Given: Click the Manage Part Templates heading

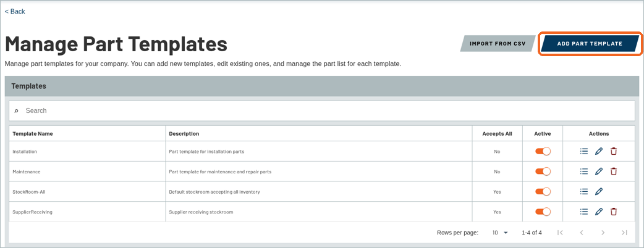Looking at the screenshot, I should pos(116,44).
